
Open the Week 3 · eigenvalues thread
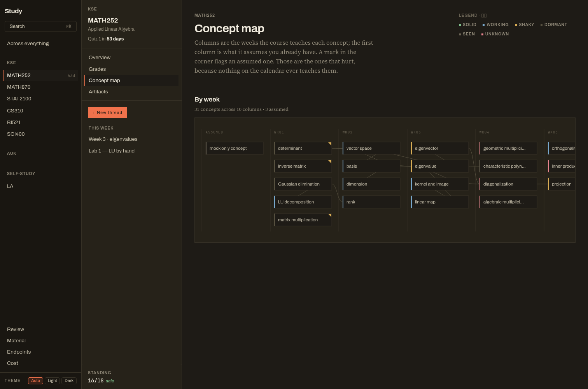pos(131,139)
